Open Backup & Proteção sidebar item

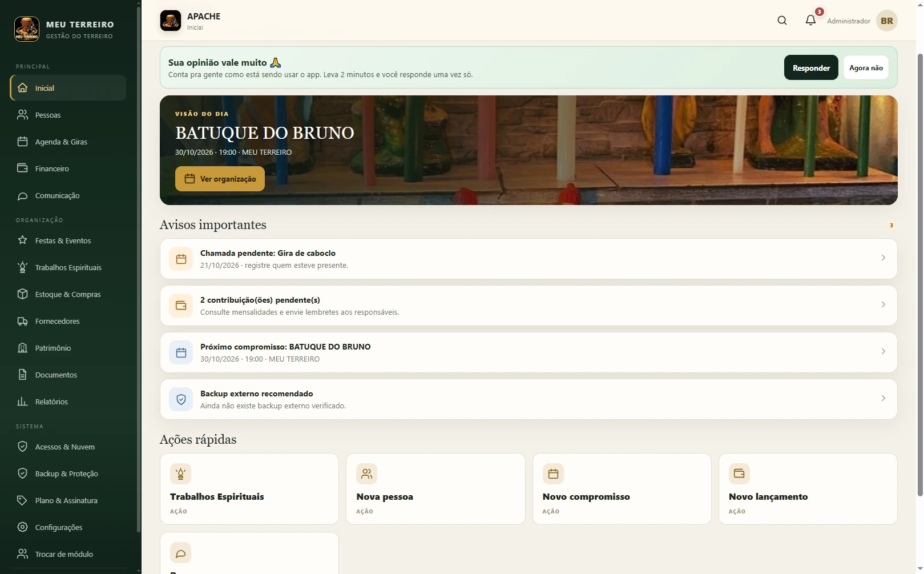[68, 473]
